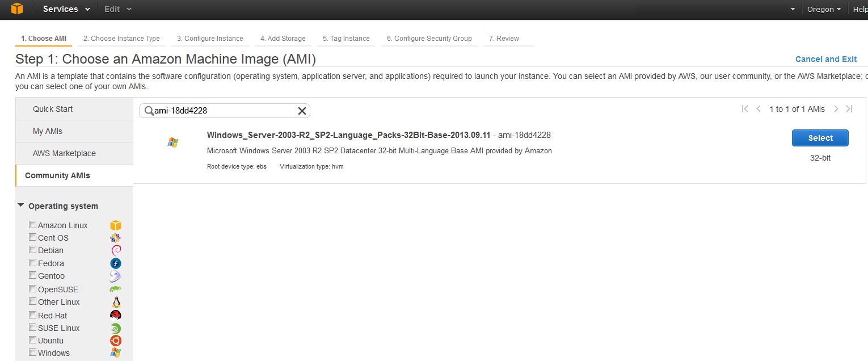Screen dimensions: 868x361
Task: Click the AWS orange cube logo
Action: [x=17, y=9]
